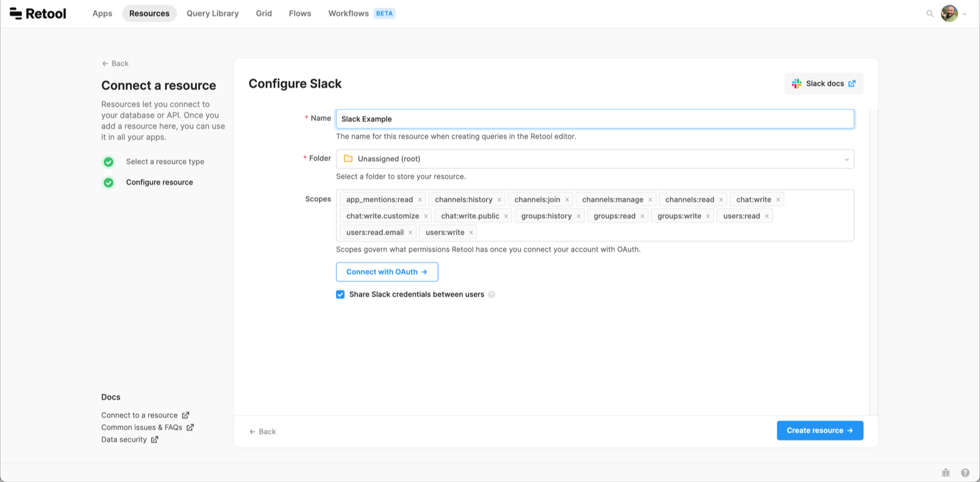Remove the chat:write.public scope
The height and width of the screenshot is (482, 980).
pyautogui.click(x=506, y=216)
